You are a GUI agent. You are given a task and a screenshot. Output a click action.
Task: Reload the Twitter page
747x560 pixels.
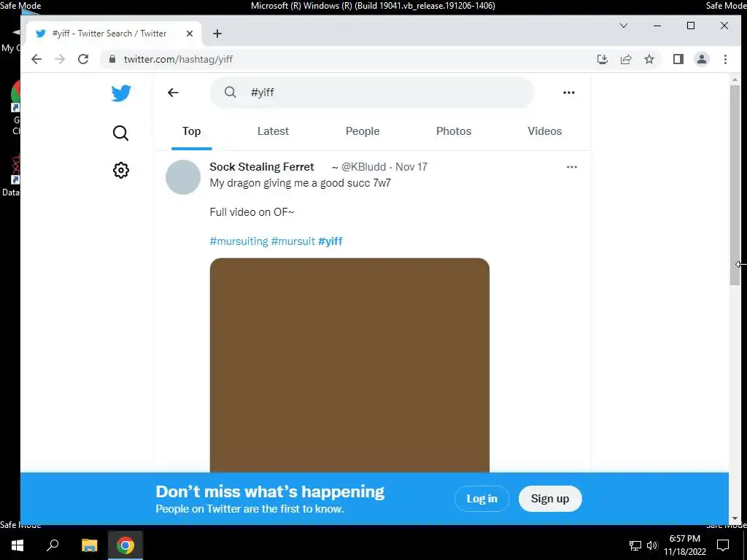[83, 59]
